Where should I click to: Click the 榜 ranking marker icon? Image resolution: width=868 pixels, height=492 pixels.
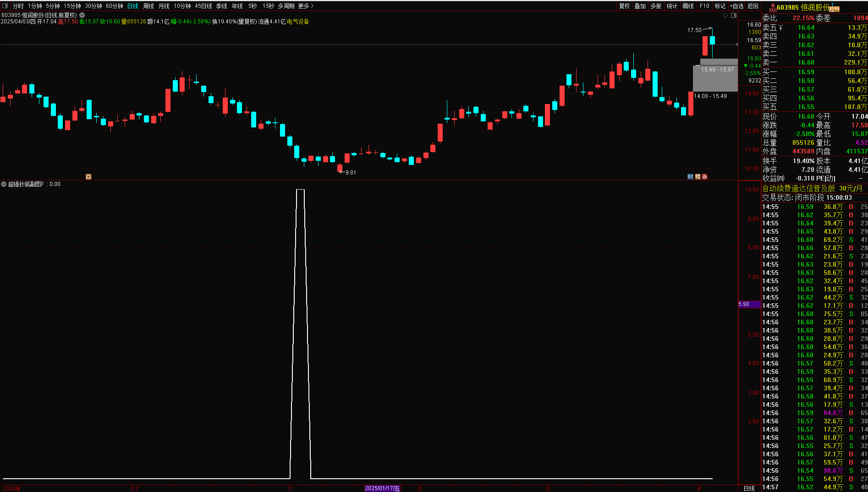(698, 177)
